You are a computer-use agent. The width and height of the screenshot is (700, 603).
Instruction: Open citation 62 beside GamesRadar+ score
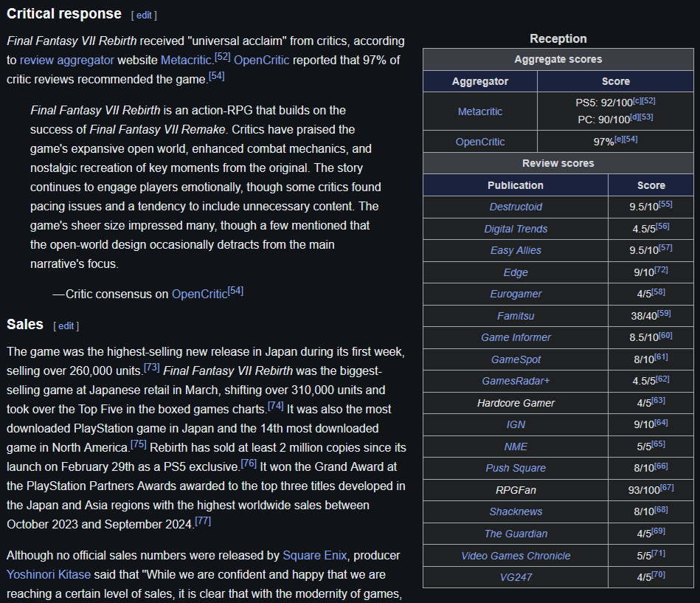pyautogui.click(x=662, y=379)
